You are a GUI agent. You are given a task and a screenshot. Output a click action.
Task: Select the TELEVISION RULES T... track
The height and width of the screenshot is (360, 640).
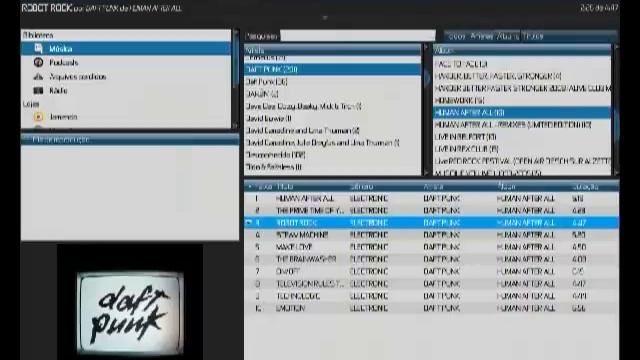pyautogui.click(x=431, y=284)
